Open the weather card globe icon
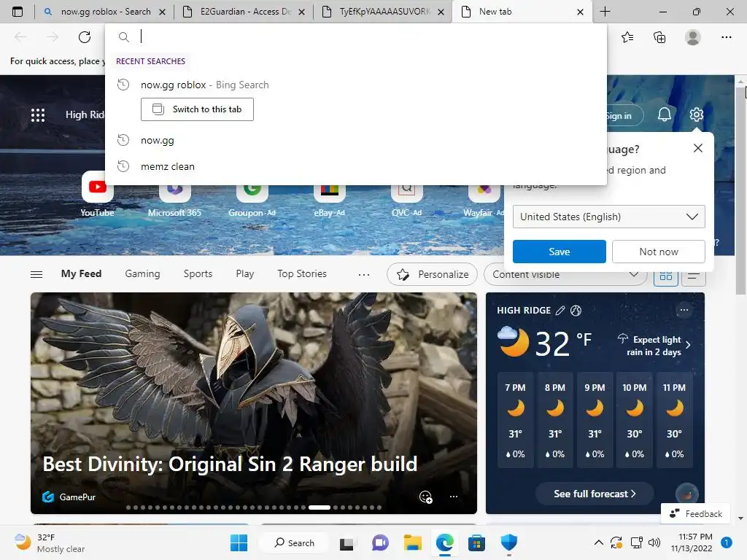This screenshot has height=560, width=747. (x=576, y=311)
